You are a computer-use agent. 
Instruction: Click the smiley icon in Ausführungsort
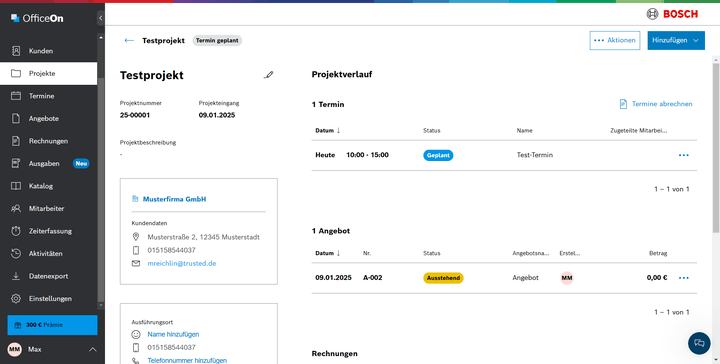click(x=135, y=334)
